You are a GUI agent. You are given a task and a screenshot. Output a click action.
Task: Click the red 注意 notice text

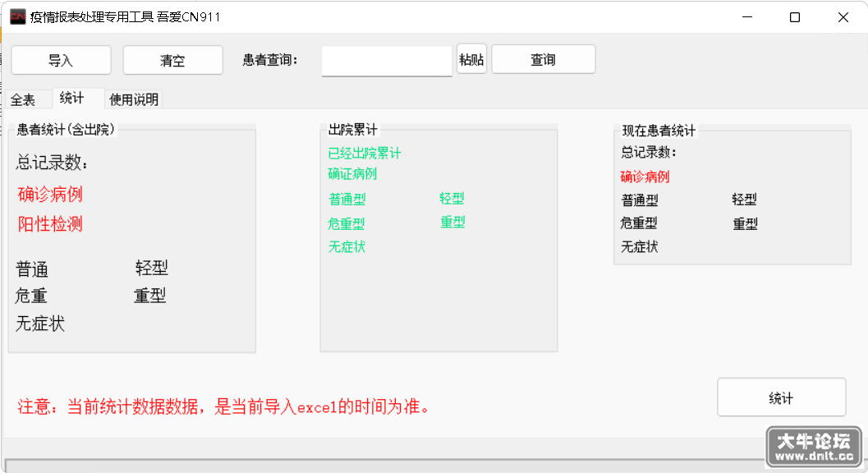click(x=224, y=407)
